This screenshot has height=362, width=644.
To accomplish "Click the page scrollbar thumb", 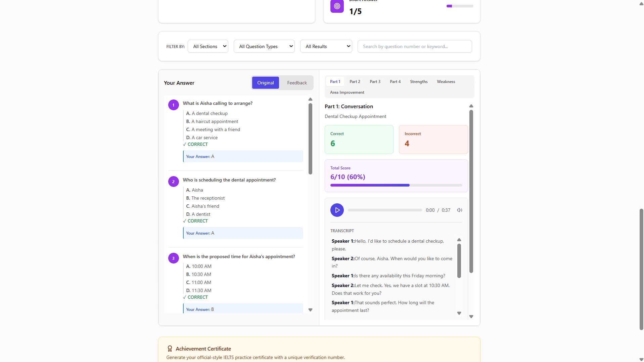I will (x=641, y=270).
